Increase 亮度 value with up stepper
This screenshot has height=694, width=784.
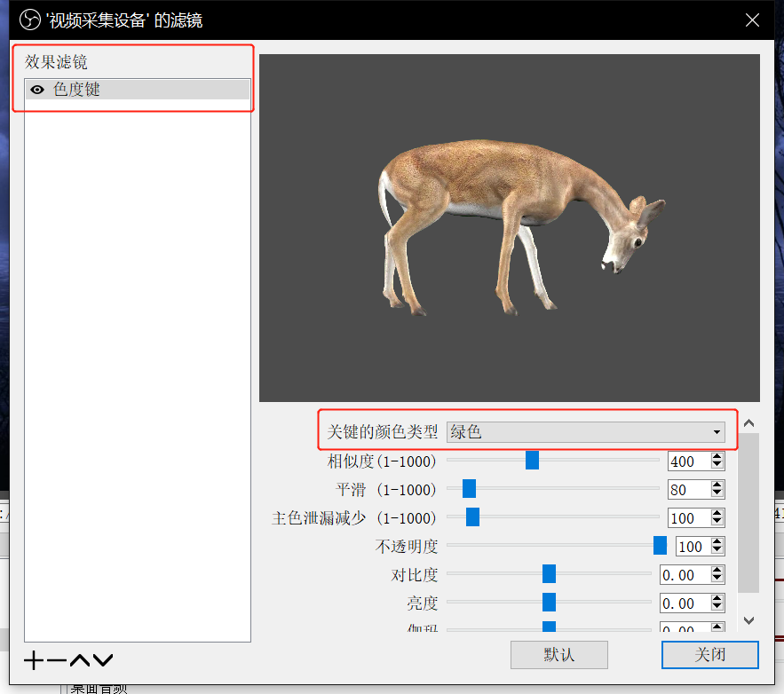[x=717, y=598]
